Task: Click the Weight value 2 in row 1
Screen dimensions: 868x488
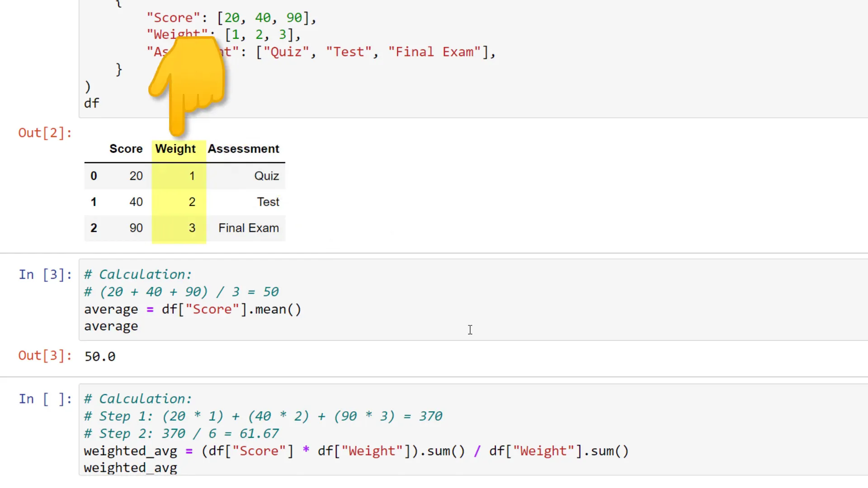Action: click(x=192, y=202)
